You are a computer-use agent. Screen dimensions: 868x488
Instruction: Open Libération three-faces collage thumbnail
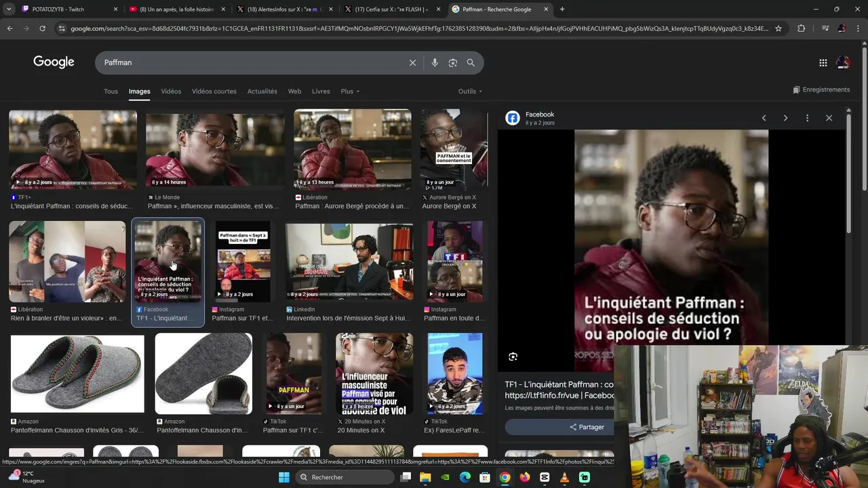(67, 261)
